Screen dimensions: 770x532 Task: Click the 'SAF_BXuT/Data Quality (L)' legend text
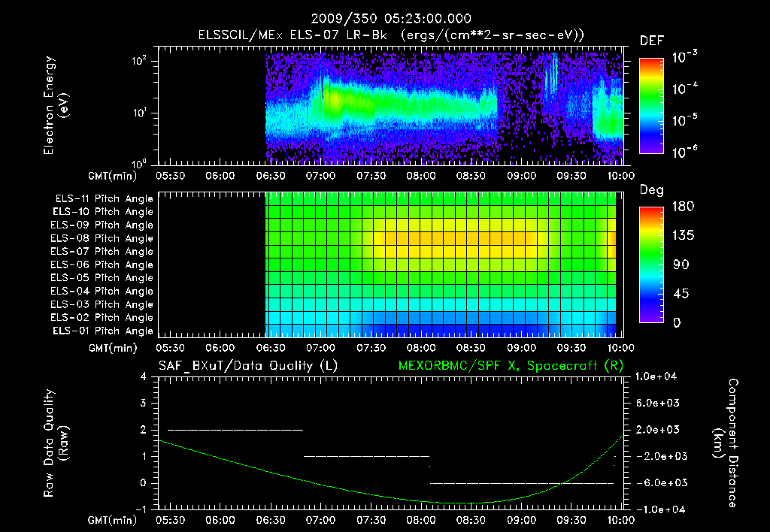[248, 366]
